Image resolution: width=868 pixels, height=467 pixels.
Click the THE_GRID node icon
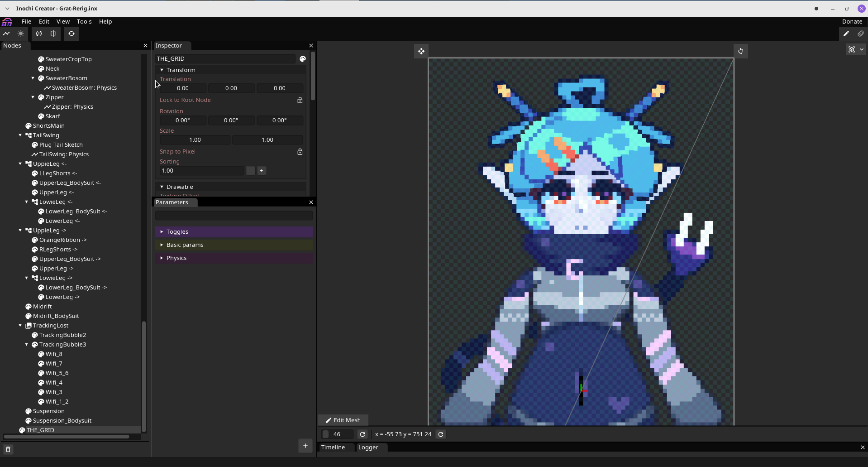point(22,430)
